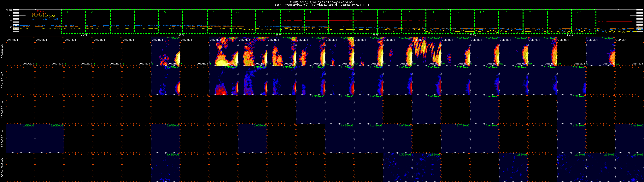
Task: Click the 3.87E+03 peak value text
Action: (173, 125)
